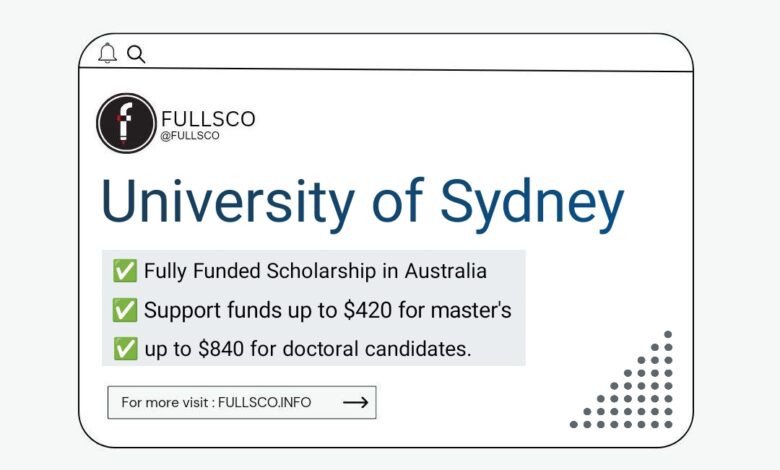Click the gray highlighted scholarship details box
Viewport: 780px width, 470px height.
coord(313,308)
